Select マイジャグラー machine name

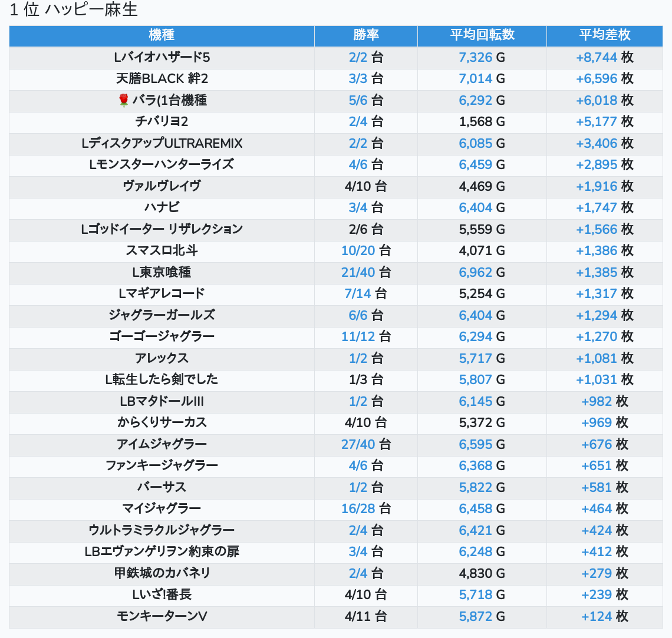click(x=162, y=508)
